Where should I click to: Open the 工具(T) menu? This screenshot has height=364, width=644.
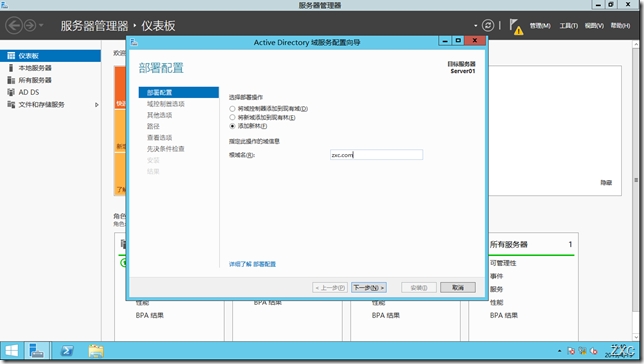[568, 25]
